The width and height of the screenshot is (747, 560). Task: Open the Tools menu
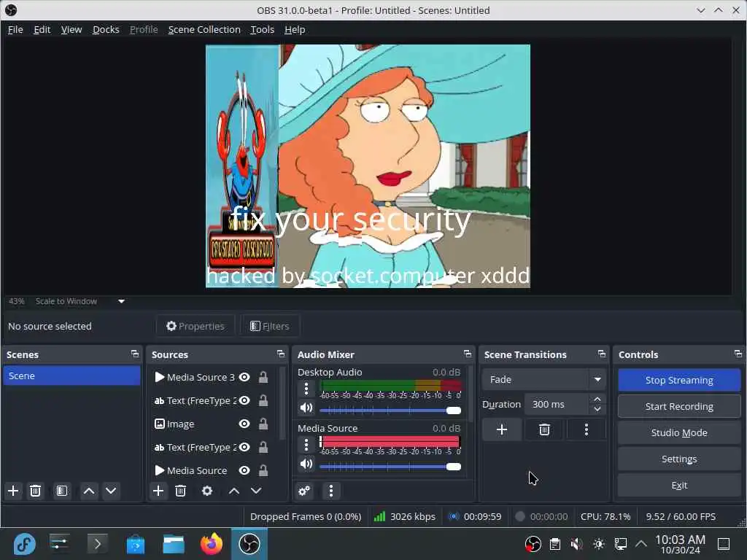pos(263,29)
